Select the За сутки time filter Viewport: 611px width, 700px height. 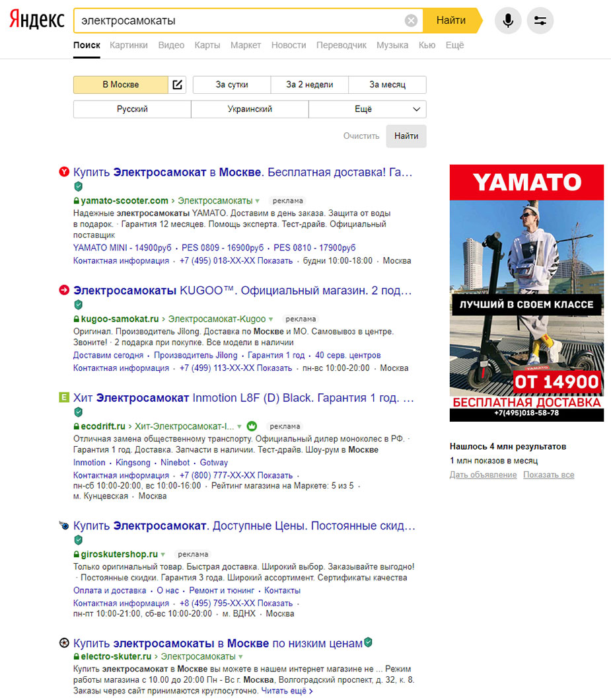(232, 85)
